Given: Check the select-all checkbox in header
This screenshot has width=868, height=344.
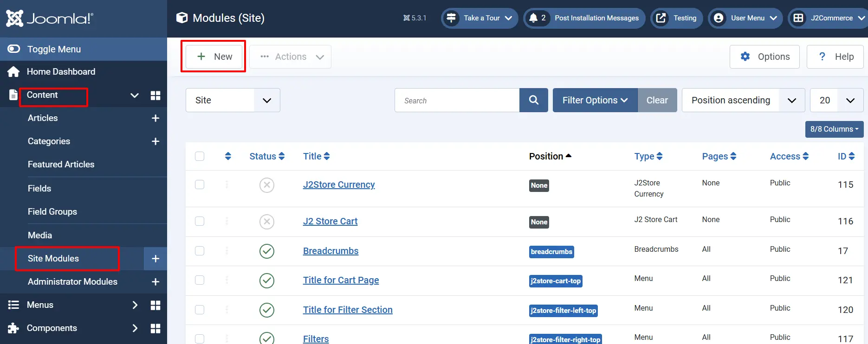Looking at the screenshot, I should 200,156.
